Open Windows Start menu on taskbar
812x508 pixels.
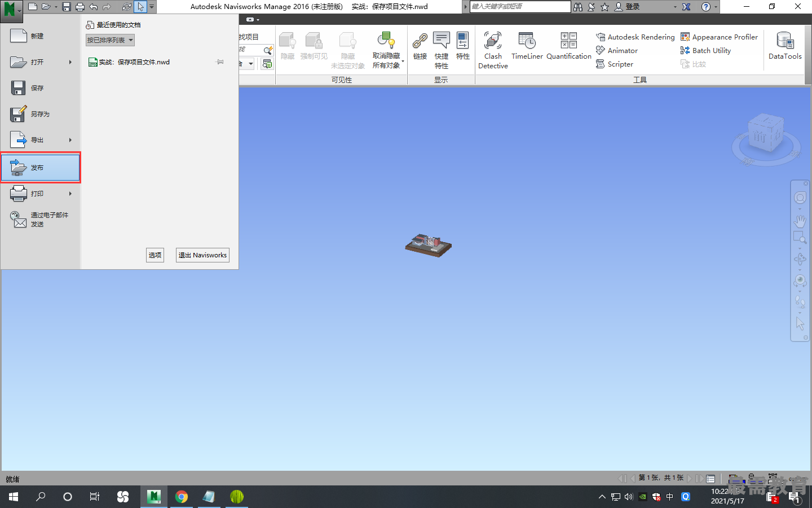(14, 497)
